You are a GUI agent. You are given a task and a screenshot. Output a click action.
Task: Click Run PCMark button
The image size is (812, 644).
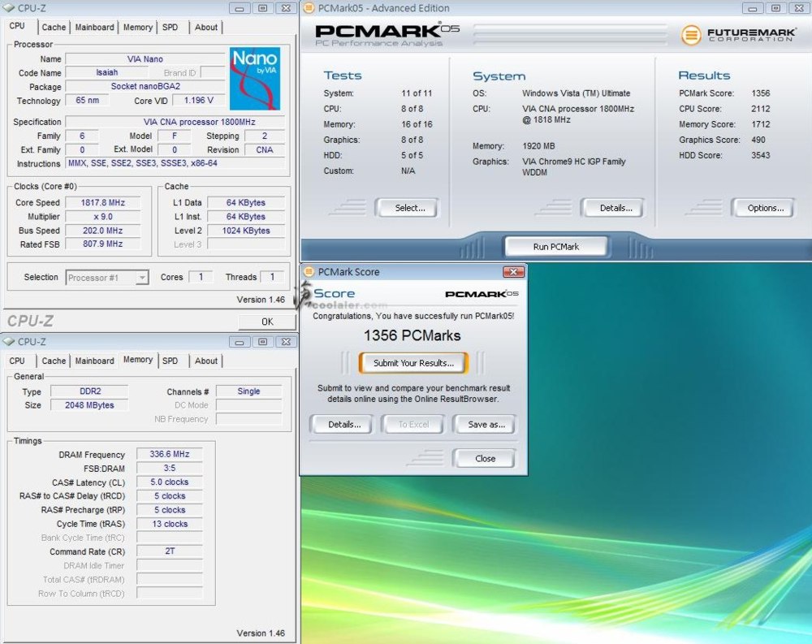556,247
